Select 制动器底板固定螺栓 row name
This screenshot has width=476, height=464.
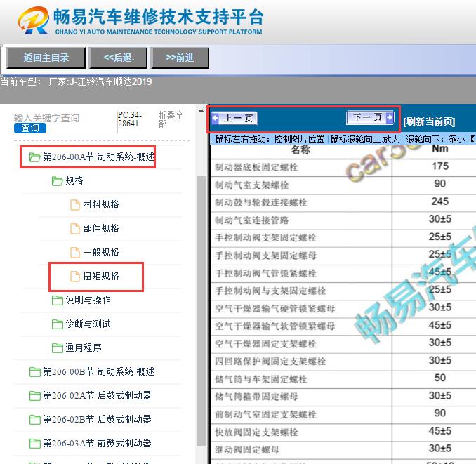256,167
